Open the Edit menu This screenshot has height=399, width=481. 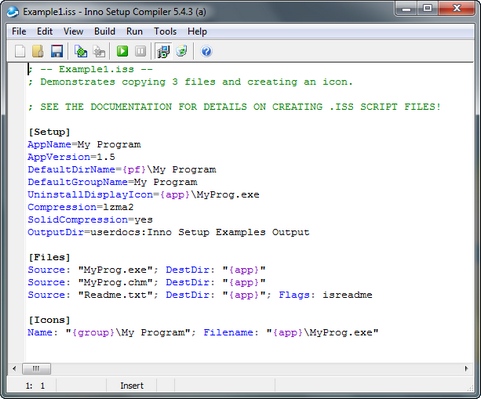pyautogui.click(x=45, y=31)
